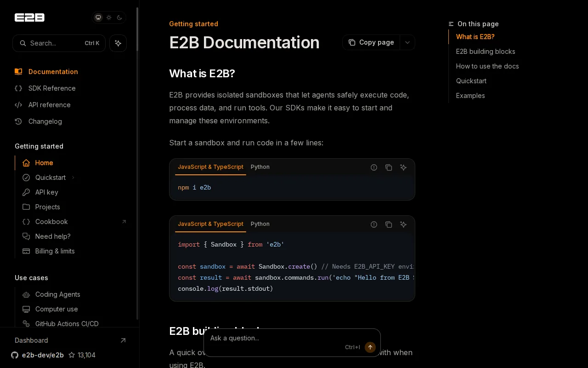This screenshot has width=588, height=368.
Task: Open SDK Reference section
Action: (x=52, y=88)
